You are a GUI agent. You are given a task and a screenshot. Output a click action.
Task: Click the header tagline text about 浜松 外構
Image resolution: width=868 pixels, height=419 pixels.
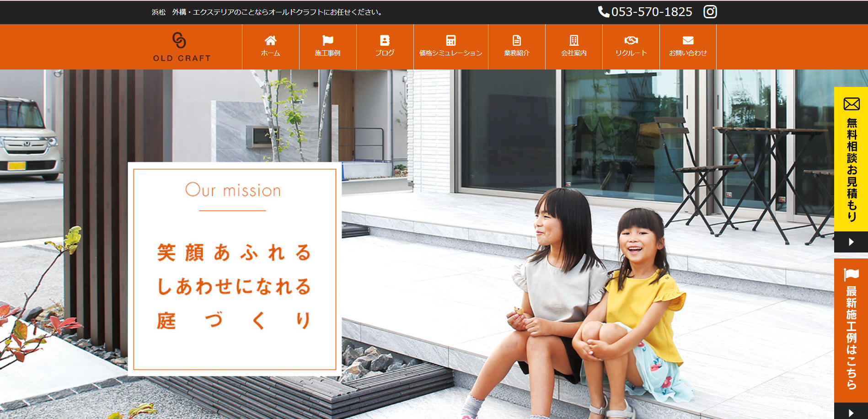[x=267, y=12]
